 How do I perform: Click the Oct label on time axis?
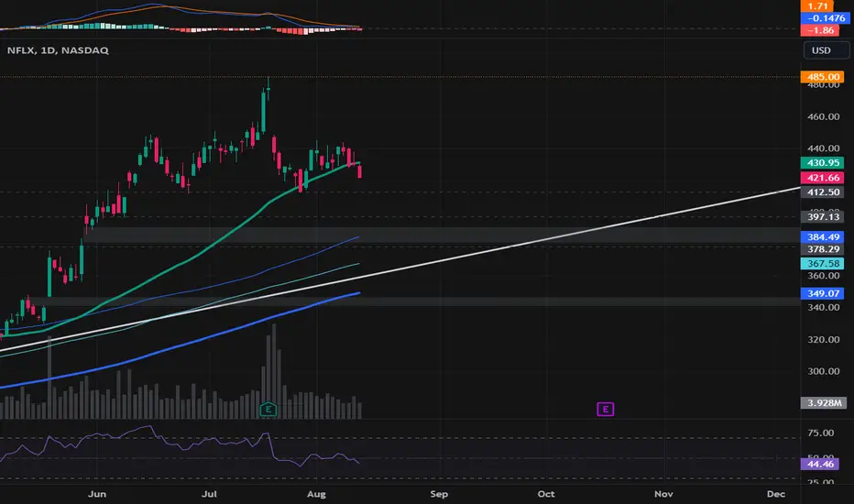546,494
